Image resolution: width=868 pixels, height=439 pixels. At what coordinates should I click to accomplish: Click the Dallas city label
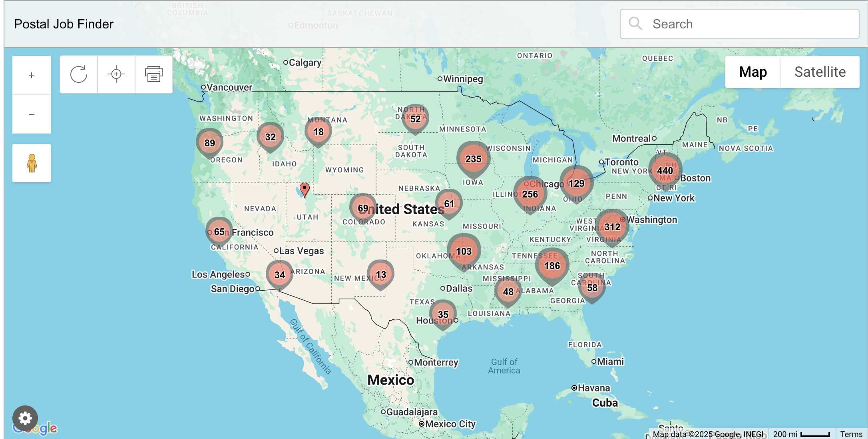[459, 288]
